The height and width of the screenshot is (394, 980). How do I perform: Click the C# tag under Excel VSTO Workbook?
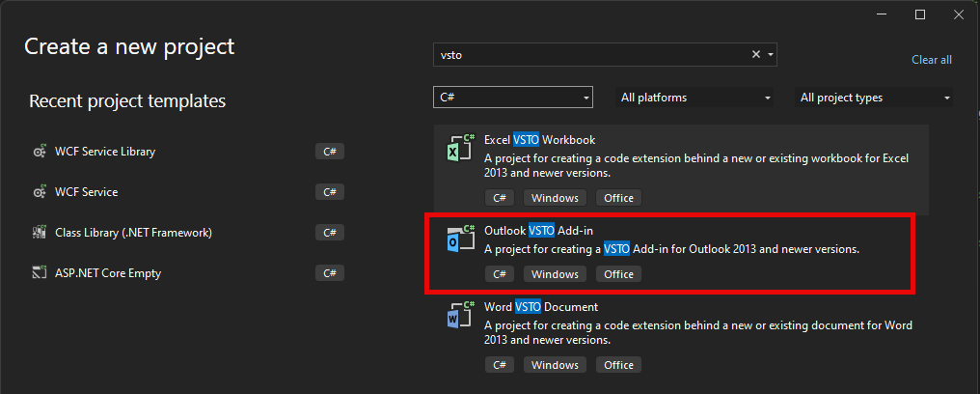(500, 198)
